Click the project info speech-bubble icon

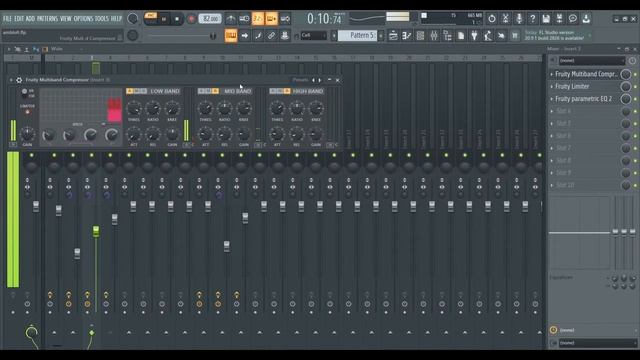click(x=573, y=18)
